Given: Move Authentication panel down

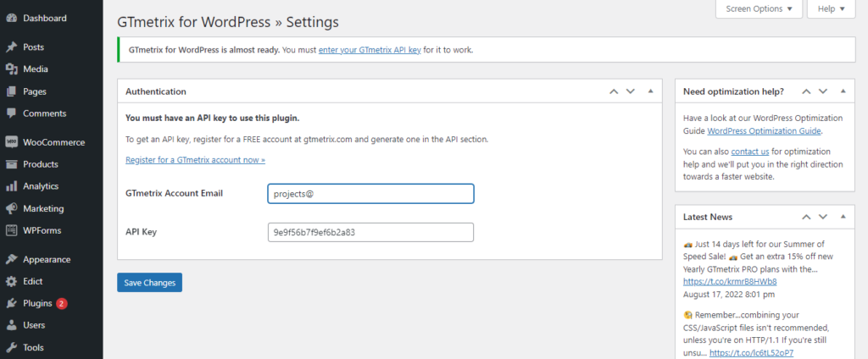Looking at the screenshot, I should tap(630, 91).
